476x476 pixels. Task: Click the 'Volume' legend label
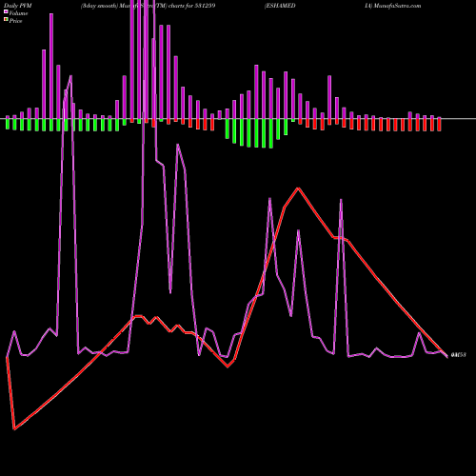point(18,13)
